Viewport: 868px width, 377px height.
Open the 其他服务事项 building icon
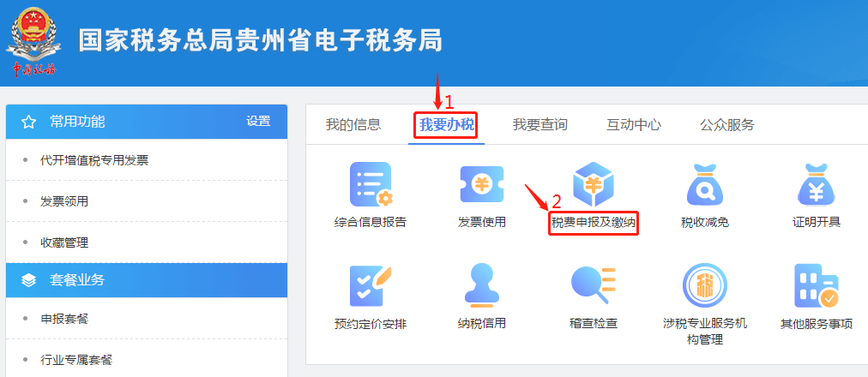[x=817, y=286]
